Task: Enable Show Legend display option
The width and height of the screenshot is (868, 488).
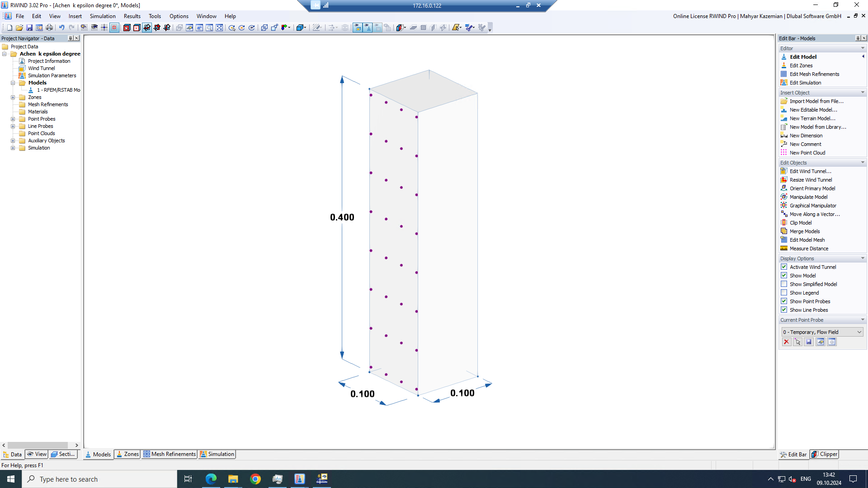Action: click(784, 292)
